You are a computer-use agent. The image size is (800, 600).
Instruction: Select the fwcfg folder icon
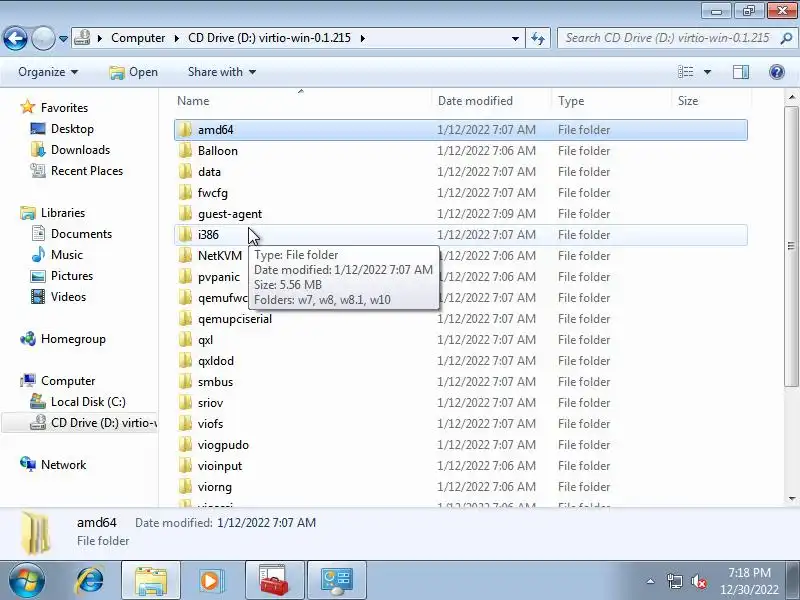(x=185, y=192)
